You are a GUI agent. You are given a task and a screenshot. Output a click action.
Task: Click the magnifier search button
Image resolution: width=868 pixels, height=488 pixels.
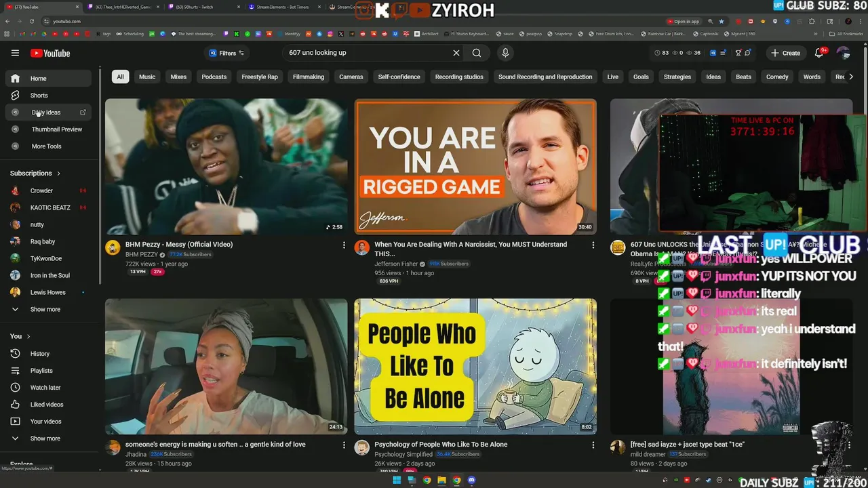477,53
